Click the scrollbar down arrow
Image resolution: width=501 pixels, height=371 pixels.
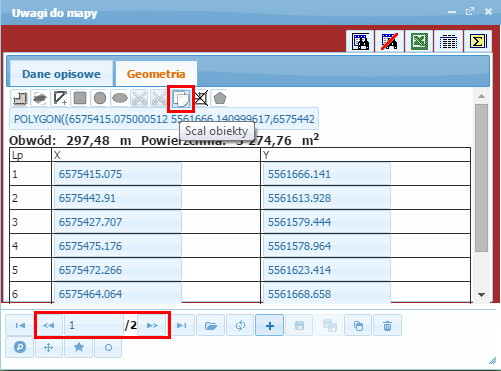481,295
